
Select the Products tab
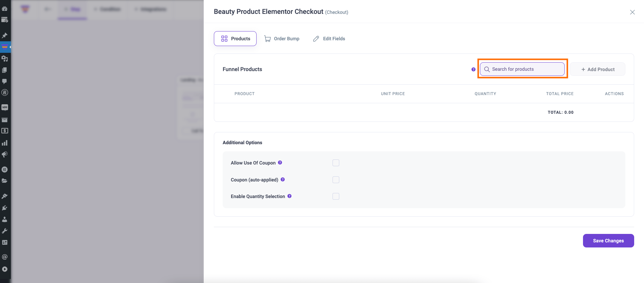[235, 39]
